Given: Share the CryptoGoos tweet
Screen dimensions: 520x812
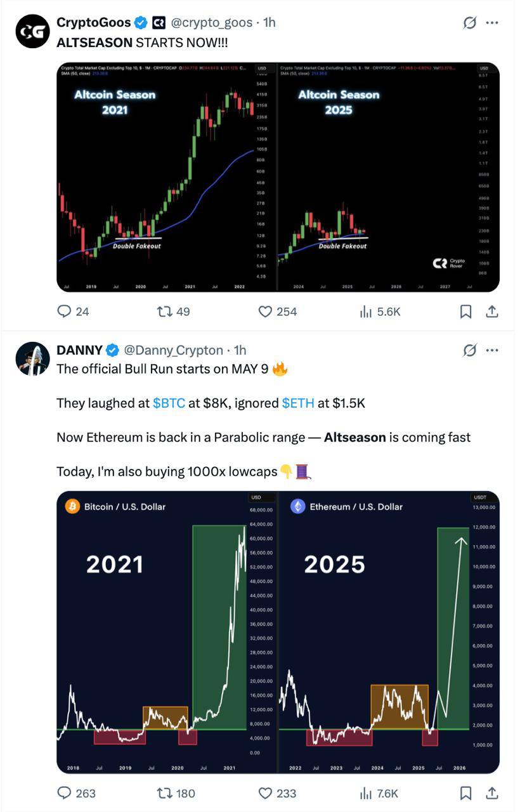Looking at the screenshot, I should click(x=491, y=311).
